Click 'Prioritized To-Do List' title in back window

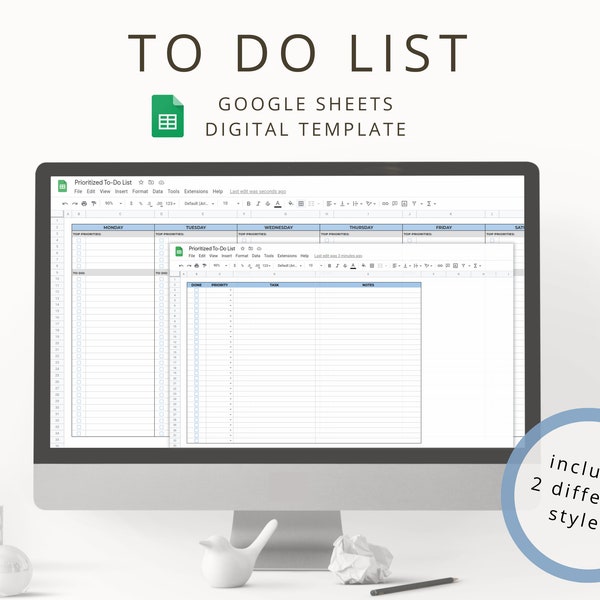pos(103,182)
